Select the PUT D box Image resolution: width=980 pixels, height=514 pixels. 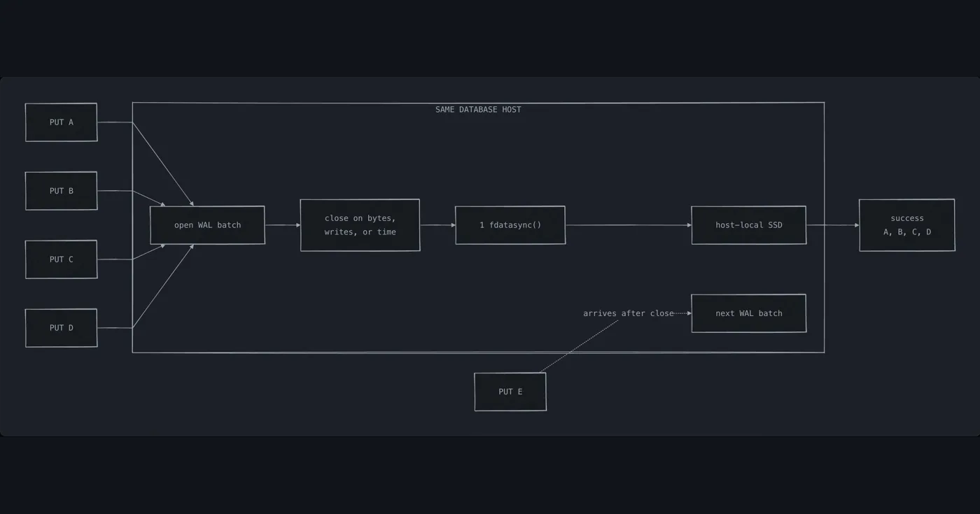tap(61, 328)
